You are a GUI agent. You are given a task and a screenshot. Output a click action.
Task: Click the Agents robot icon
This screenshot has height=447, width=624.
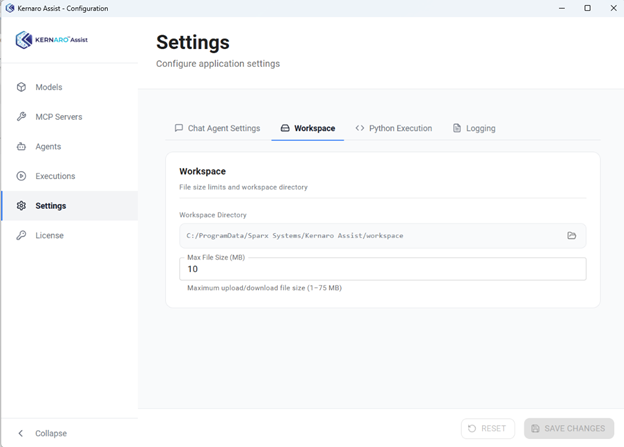tap(21, 147)
